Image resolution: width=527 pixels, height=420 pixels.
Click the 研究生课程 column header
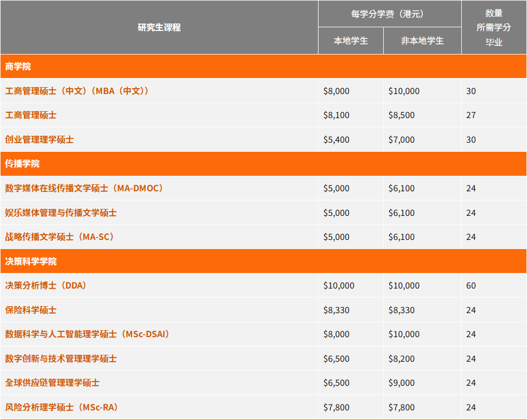[159, 27]
